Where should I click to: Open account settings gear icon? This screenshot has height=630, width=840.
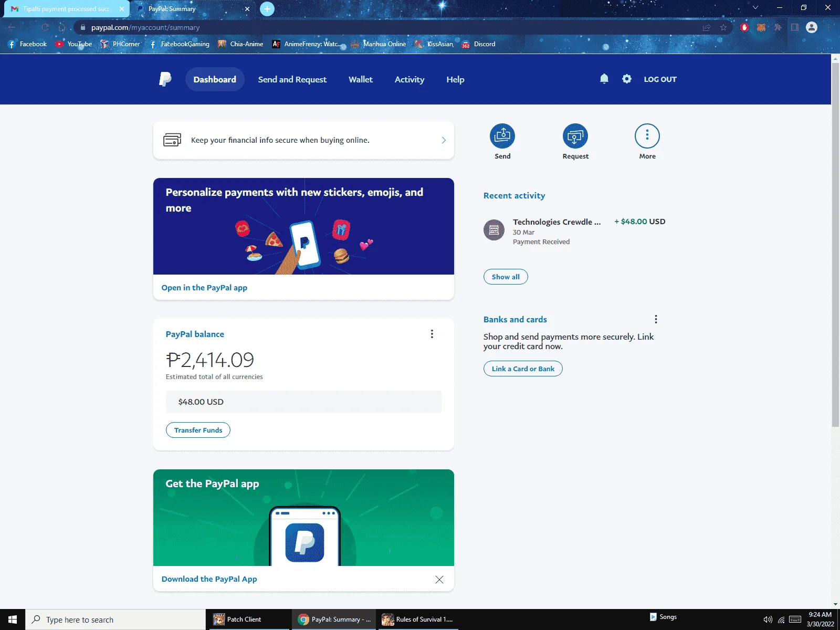pos(626,79)
